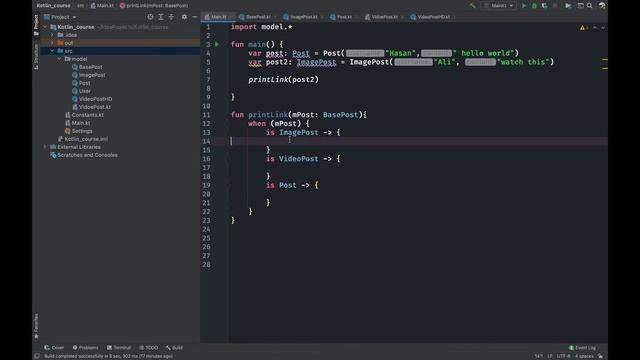This screenshot has height=360, width=640.
Task: Open the TODO tool window
Action: pos(149,348)
